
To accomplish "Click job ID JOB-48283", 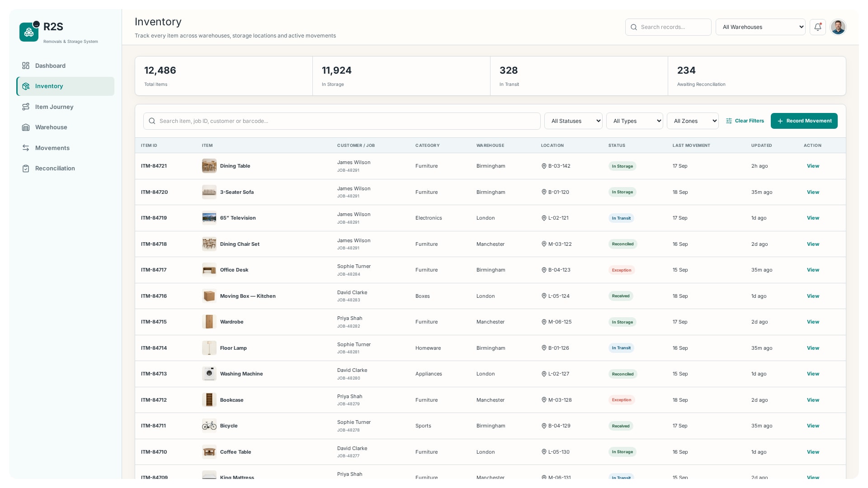I will 348,300.
